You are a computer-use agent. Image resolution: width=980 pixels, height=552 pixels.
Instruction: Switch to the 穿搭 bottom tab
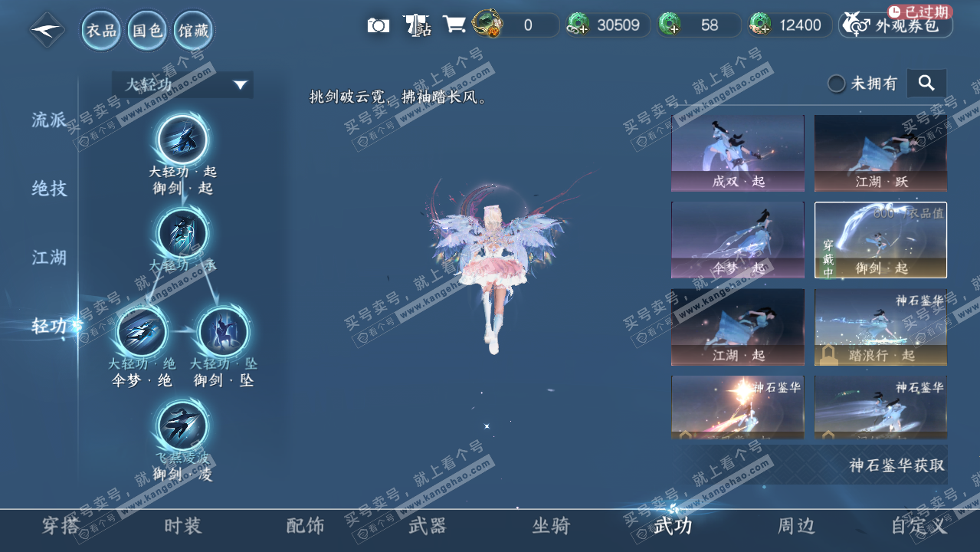point(61,526)
